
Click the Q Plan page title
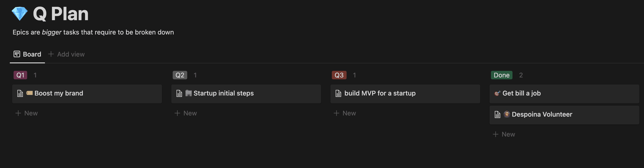tap(61, 14)
